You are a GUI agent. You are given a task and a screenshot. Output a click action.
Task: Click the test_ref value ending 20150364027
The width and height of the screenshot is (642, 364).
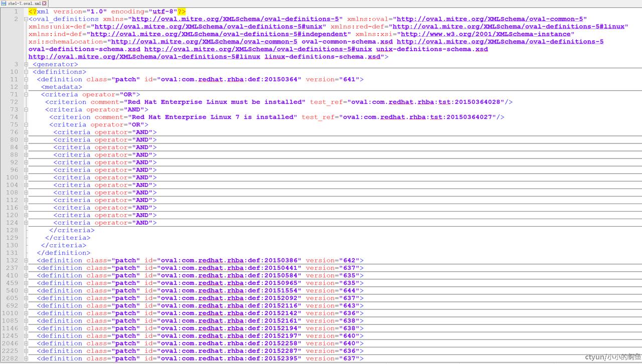coord(418,117)
